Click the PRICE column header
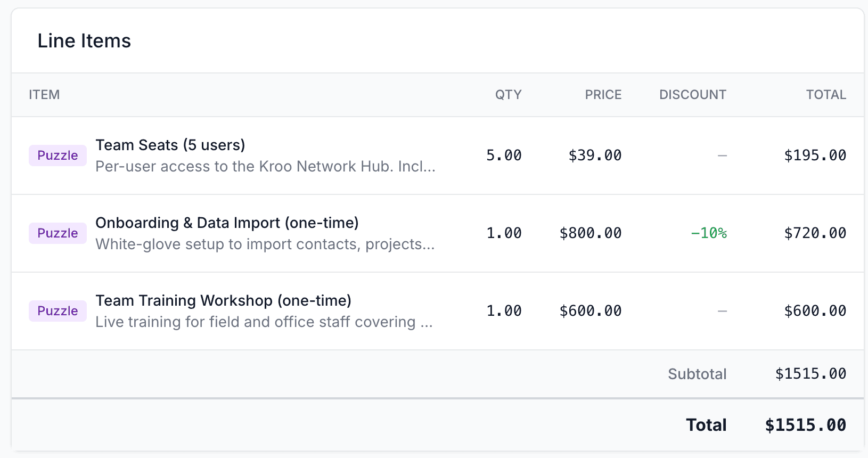 point(603,95)
